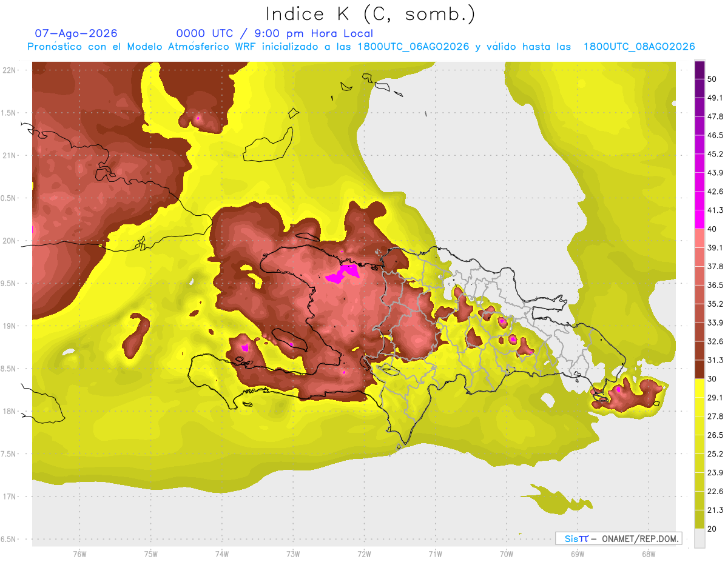
Task: Click the colorbar value "27.8"
Action: (x=715, y=416)
